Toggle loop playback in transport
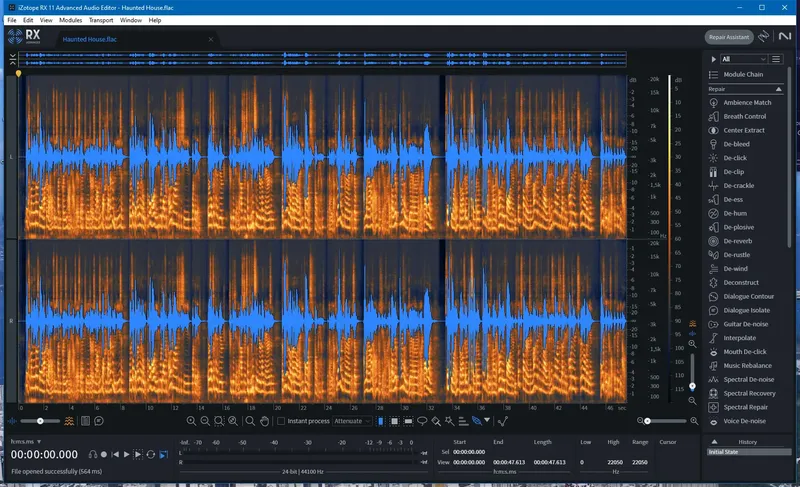Screen dimensions: 800x487 pos(150,454)
